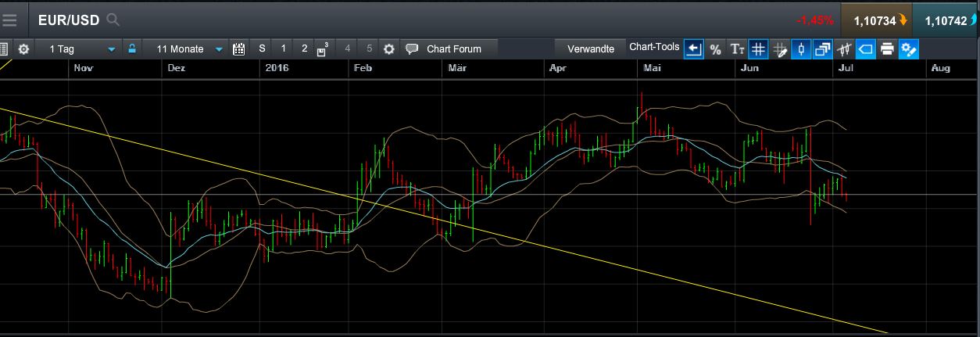This screenshot has height=337, width=980.
Task: Open grid edit pencil tool
Action: [x=780, y=49]
